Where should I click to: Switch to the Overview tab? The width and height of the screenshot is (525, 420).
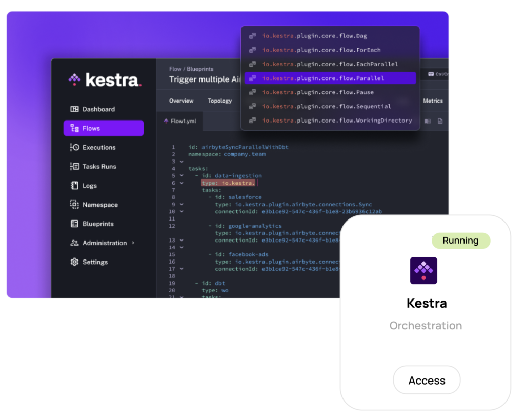pyautogui.click(x=181, y=101)
